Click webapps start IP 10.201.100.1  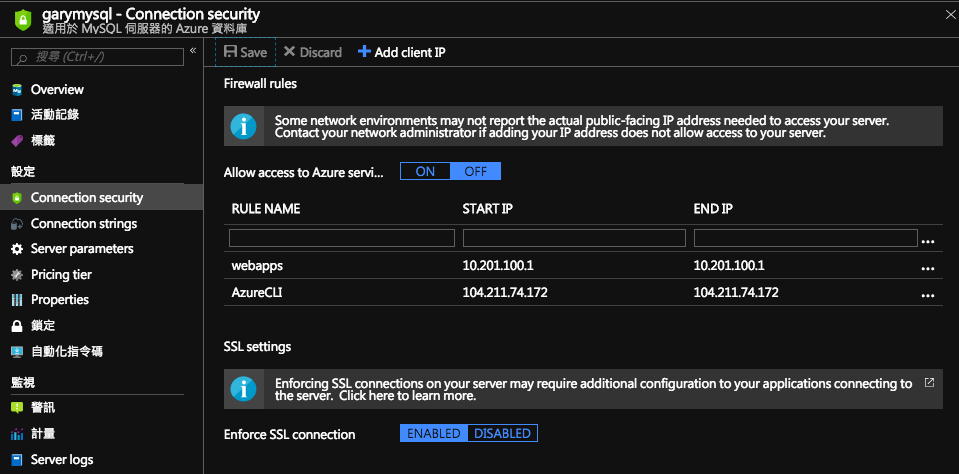point(498,266)
